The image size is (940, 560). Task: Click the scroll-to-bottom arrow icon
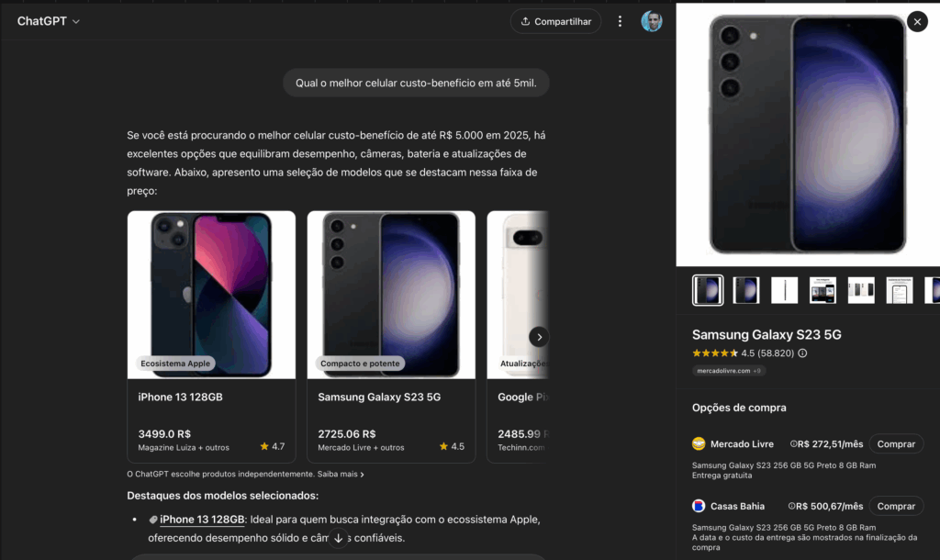click(x=338, y=538)
